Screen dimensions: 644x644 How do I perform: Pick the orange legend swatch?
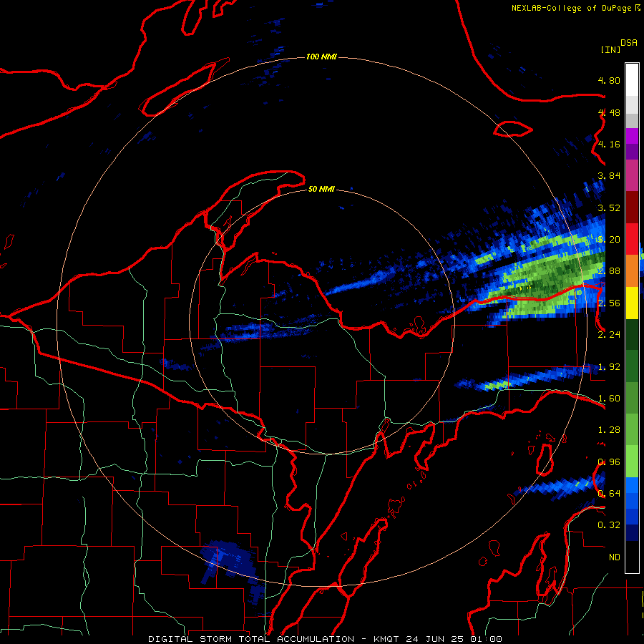click(632, 271)
